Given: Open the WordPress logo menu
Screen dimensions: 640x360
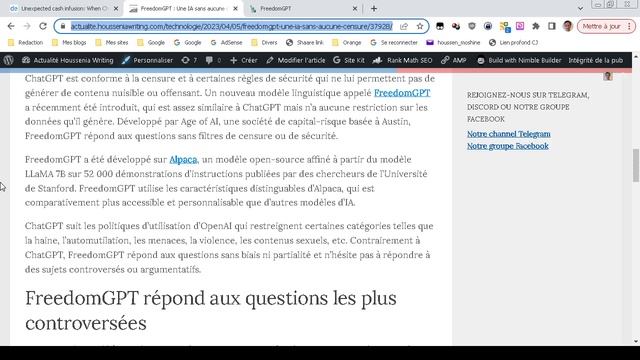Looking at the screenshot, I should (9, 60).
